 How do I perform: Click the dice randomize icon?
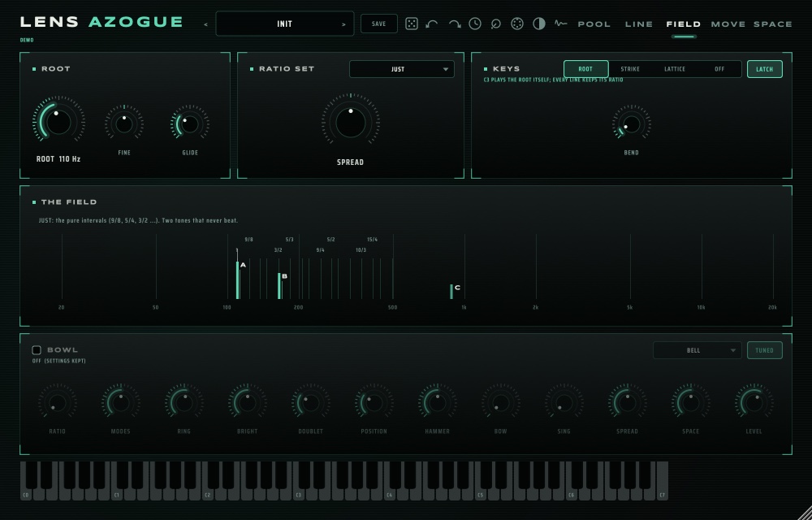pos(412,24)
